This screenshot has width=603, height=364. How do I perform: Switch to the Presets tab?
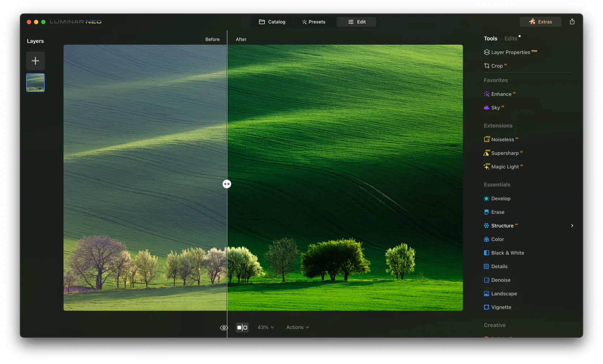[314, 22]
